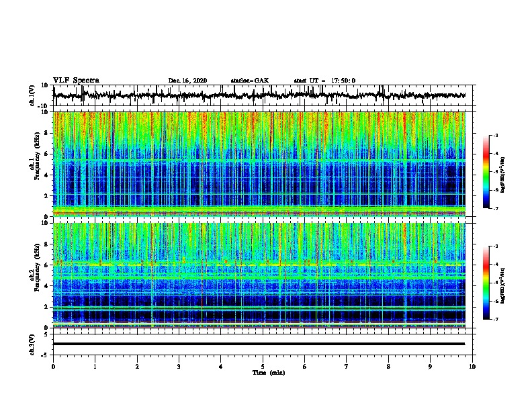Click the "start UT = 17:50: 0" text
Viewport: 532px width, 411px height.
(x=324, y=81)
